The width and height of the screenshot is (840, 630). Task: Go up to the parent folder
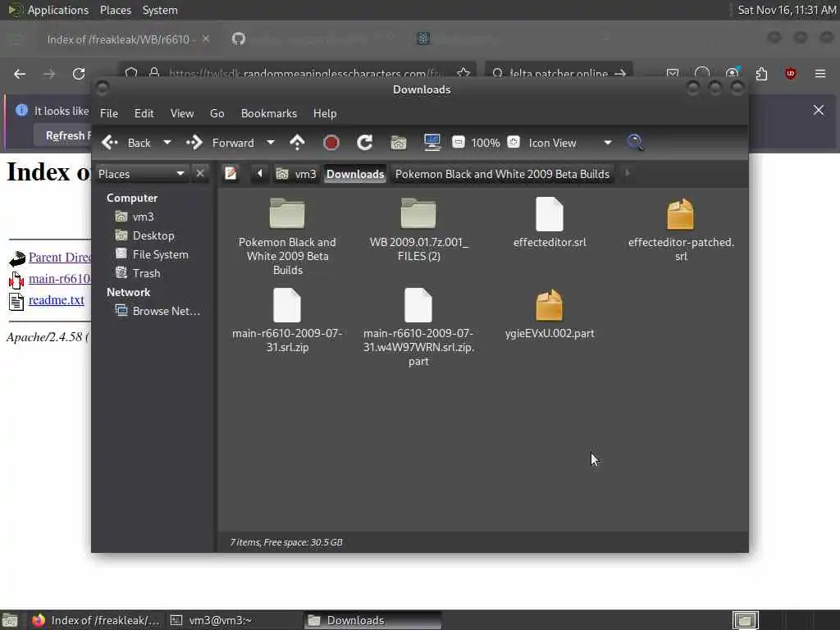click(x=297, y=143)
